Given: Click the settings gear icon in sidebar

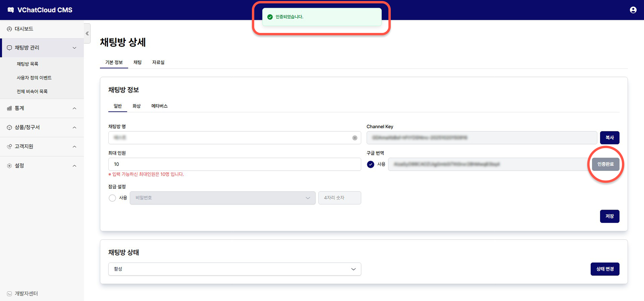Looking at the screenshot, I should pos(9,166).
